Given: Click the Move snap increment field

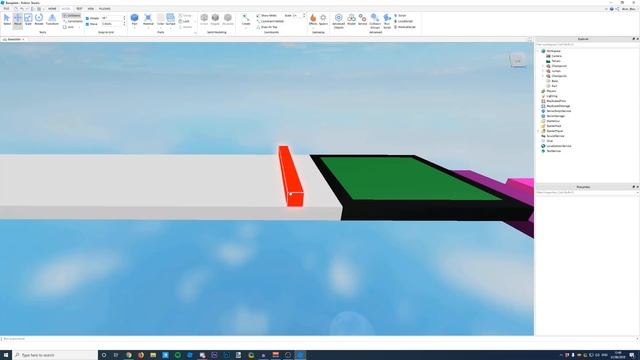Looking at the screenshot, I should (x=112, y=24).
